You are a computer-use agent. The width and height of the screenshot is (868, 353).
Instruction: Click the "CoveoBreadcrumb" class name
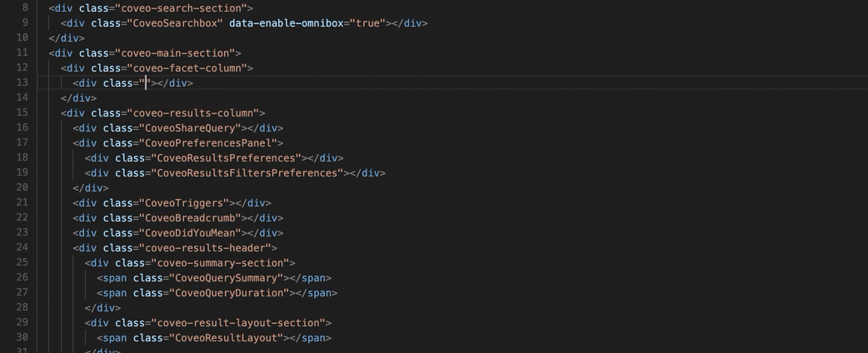click(190, 217)
